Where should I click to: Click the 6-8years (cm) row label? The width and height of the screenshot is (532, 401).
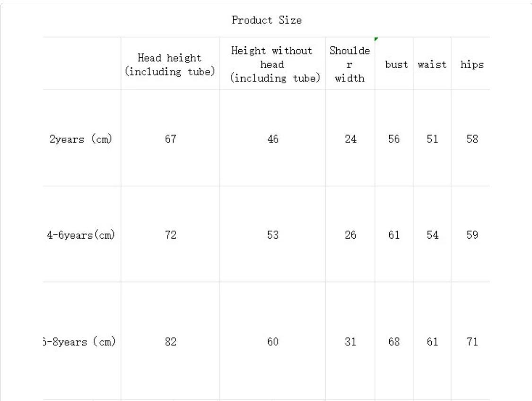(x=79, y=341)
